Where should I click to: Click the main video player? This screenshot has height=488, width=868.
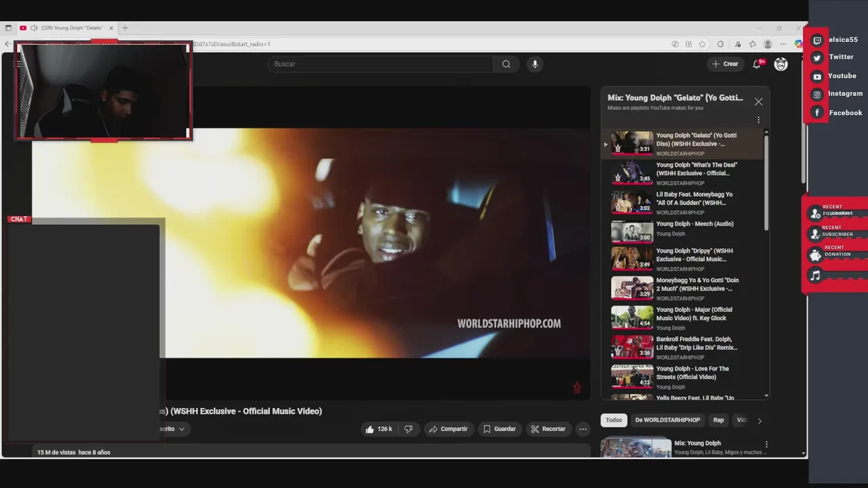(x=311, y=243)
